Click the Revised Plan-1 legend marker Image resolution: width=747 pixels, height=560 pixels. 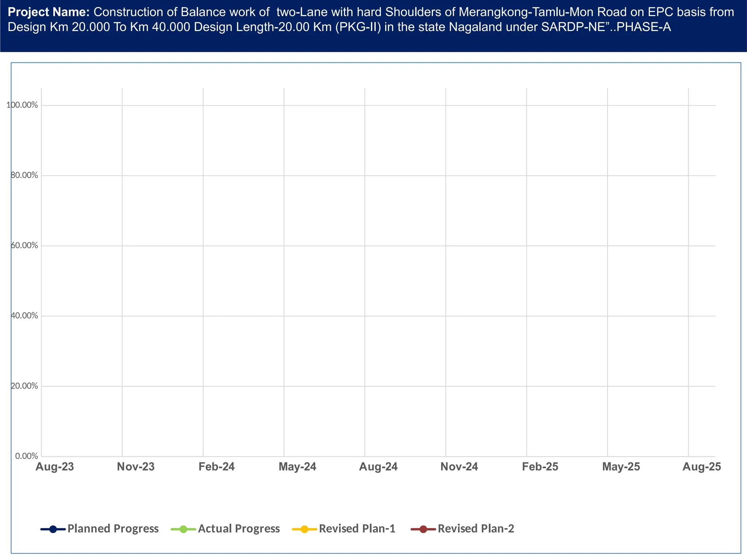[305, 529]
